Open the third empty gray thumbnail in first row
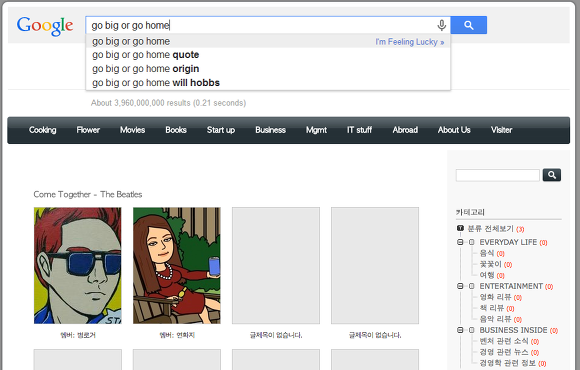The width and height of the screenshot is (580, 370). click(276, 266)
